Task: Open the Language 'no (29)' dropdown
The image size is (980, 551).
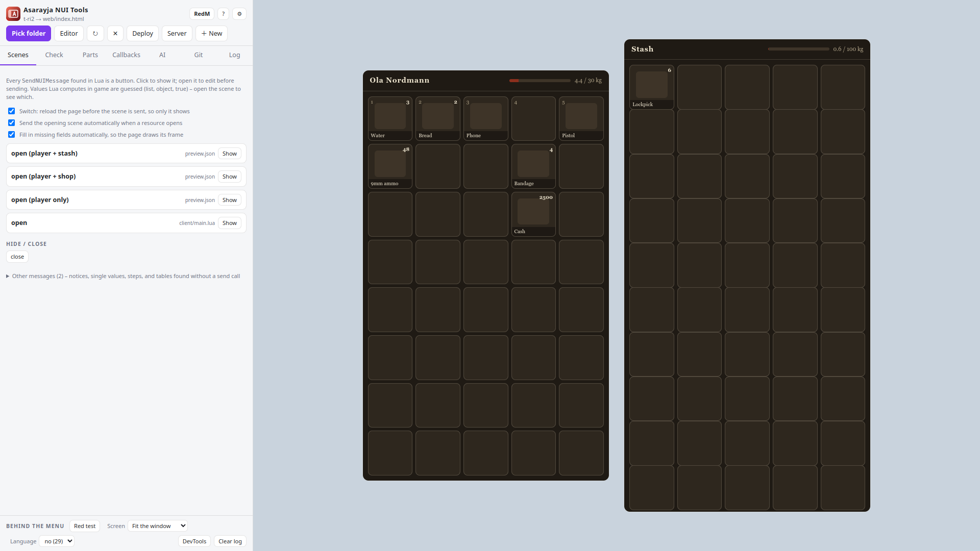Action: tap(57, 541)
